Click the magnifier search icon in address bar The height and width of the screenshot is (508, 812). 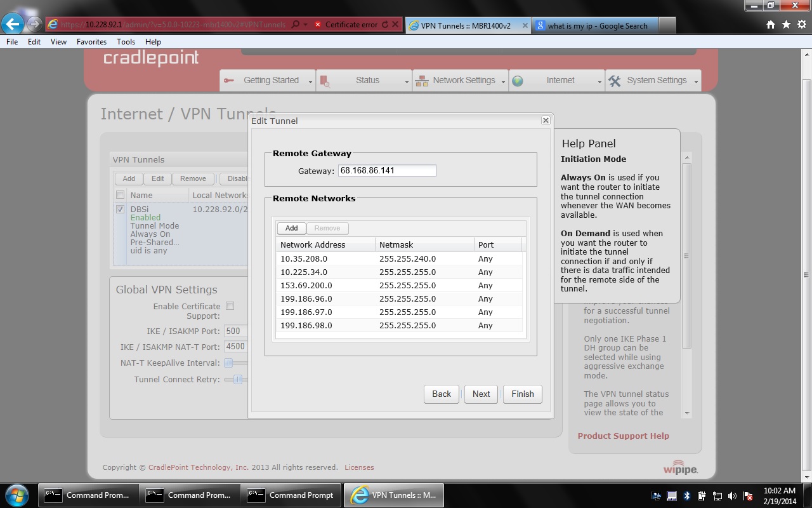pyautogui.click(x=296, y=25)
